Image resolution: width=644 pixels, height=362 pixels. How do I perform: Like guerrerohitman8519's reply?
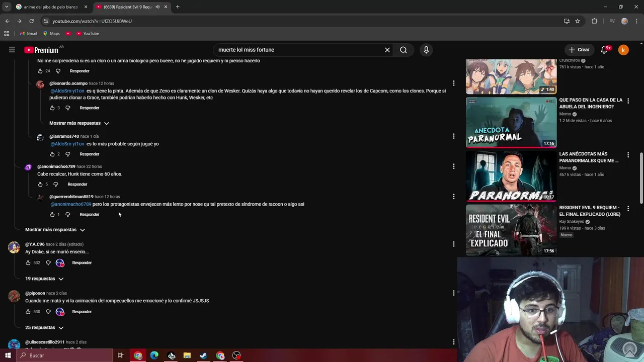[x=52, y=214]
